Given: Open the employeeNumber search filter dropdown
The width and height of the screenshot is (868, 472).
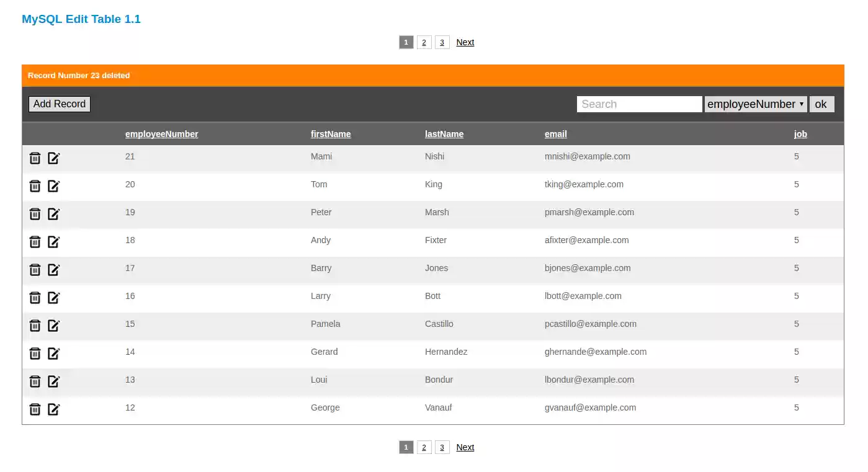Looking at the screenshot, I should (x=756, y=104).
